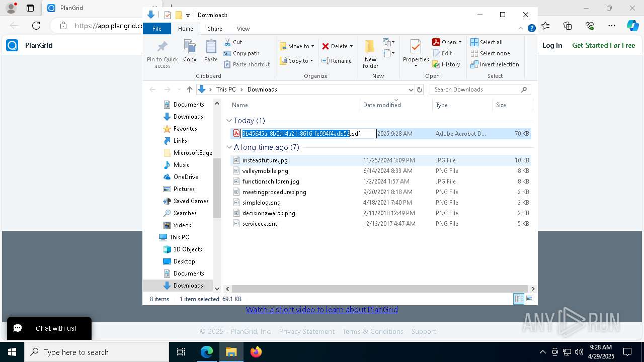Collapse the Today (1) group
Screen dimensions: 644x362
[229, 121]
